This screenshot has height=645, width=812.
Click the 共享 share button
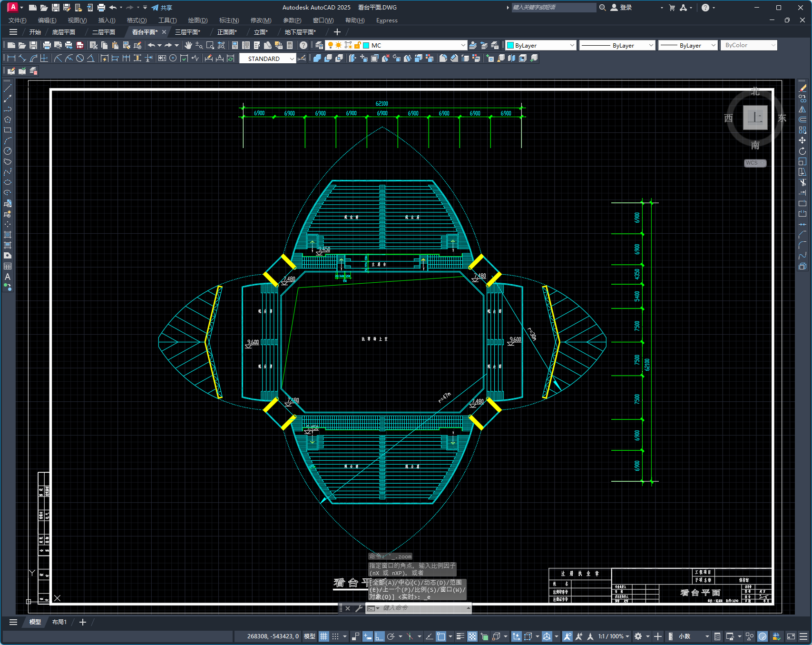tap(162, 8)
